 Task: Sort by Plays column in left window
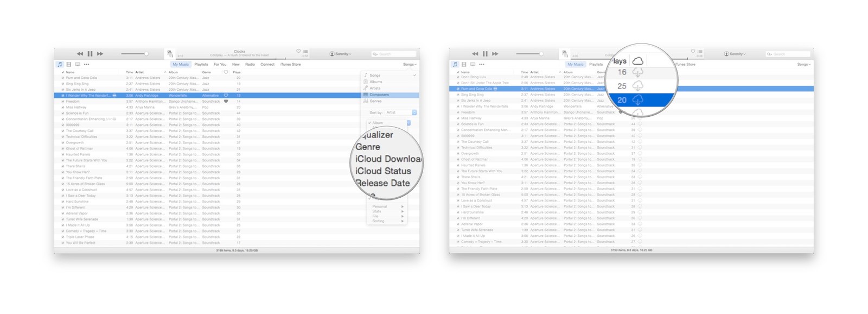(x=237, y=72)
